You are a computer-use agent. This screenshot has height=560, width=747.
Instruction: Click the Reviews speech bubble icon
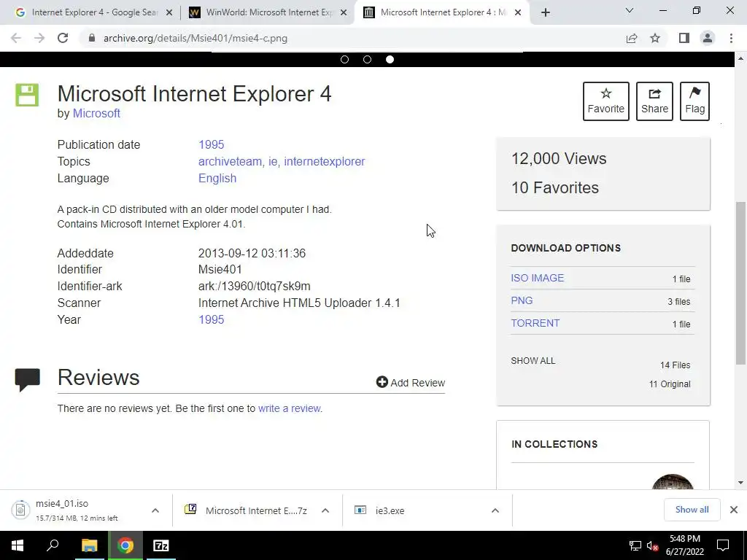(x=27, y=379)
